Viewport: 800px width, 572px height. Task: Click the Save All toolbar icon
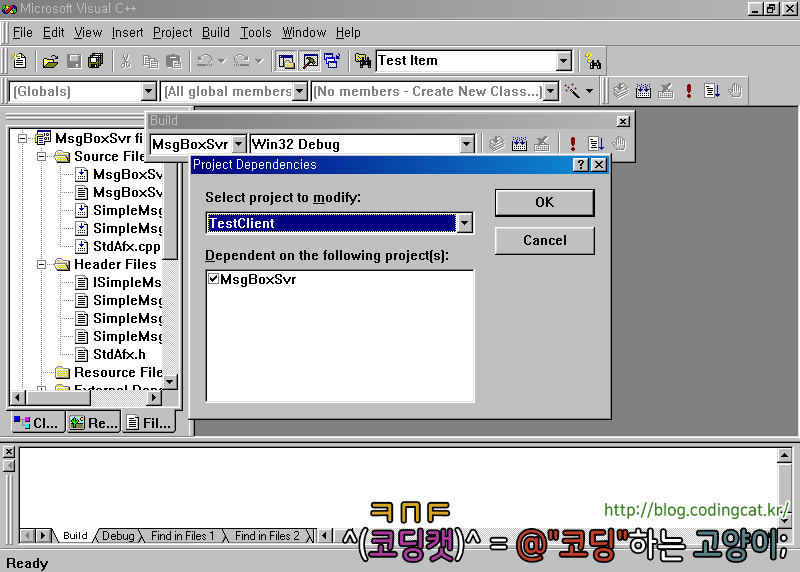pos(95,61)
